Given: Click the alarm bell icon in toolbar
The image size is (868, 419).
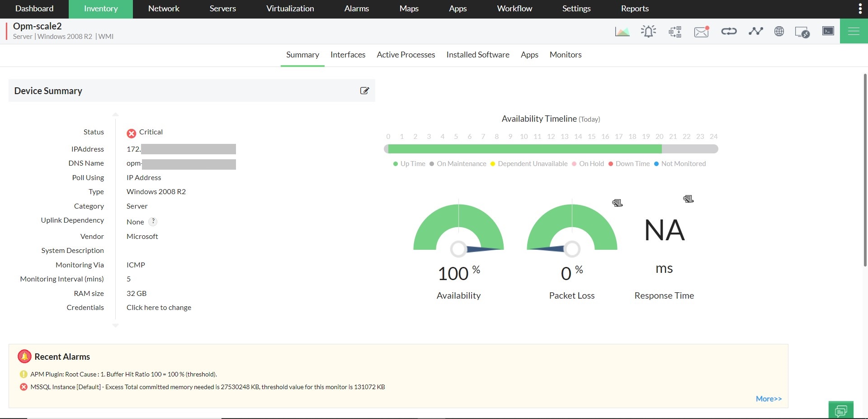Looking at the screenshot, I should click(648, 31).
